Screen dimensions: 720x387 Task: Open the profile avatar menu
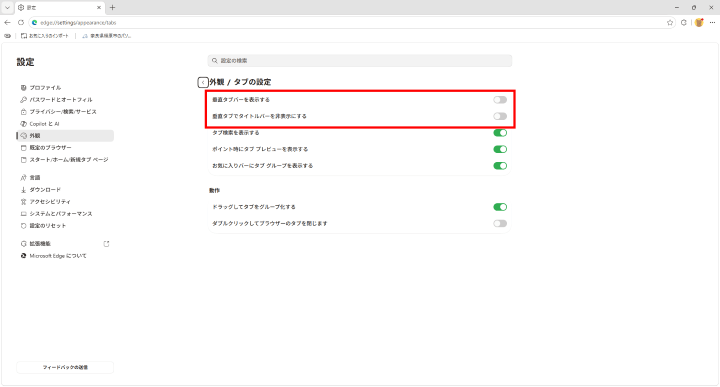click(x=699, y=22)
